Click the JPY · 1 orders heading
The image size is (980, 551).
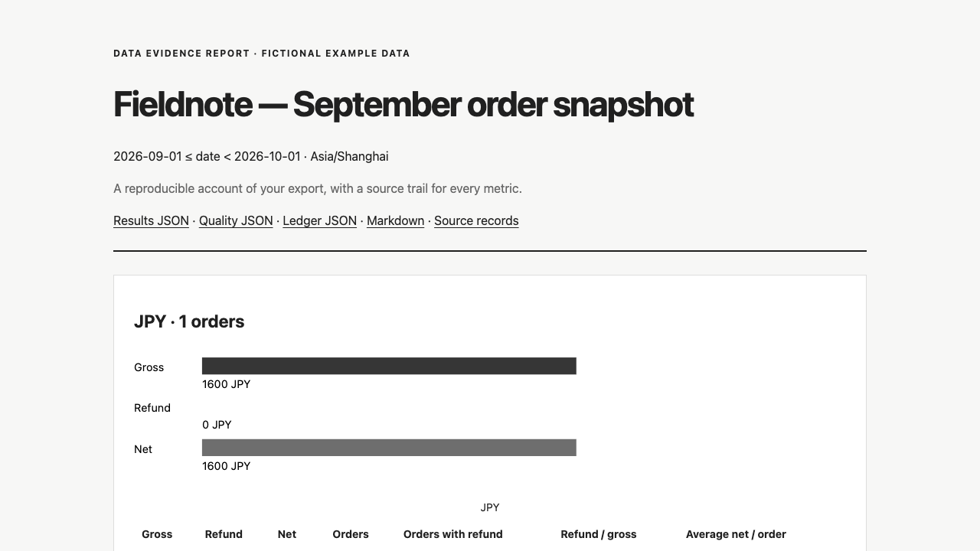[x=189, y=321]
